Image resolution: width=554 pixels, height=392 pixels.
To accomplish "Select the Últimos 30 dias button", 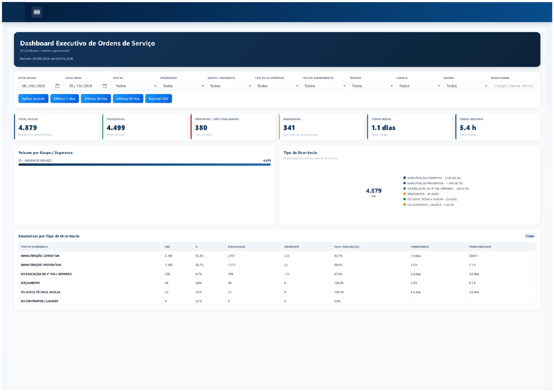I will (x=96, y=99).
